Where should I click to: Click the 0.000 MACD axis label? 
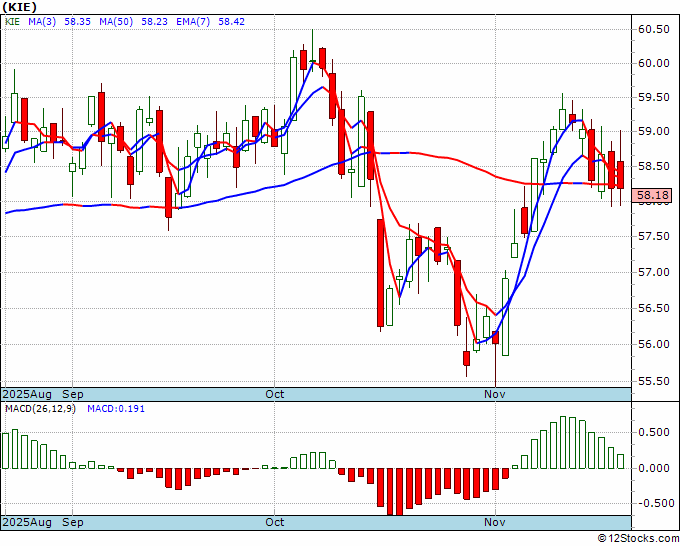[654, 468]
